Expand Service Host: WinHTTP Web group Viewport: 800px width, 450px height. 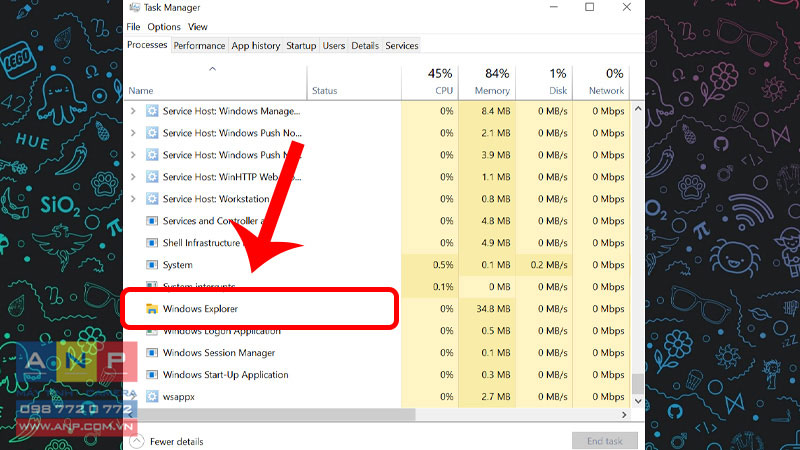pyautogui.click(x=133, y=177)
